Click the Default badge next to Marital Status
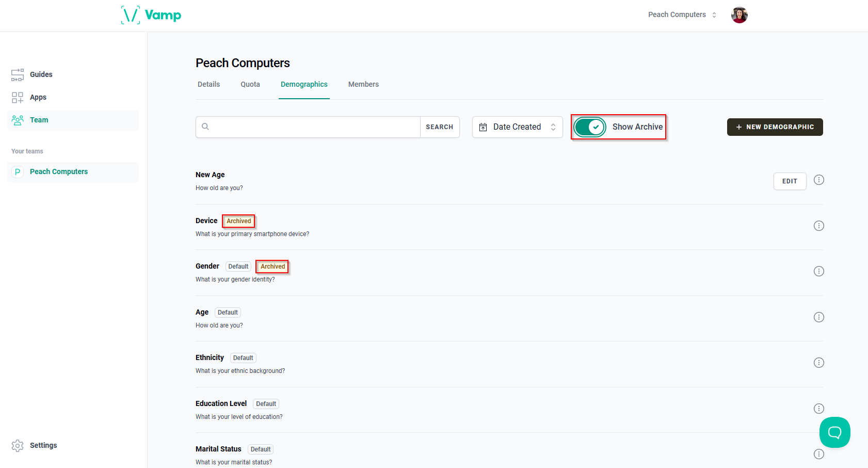The image size is (868, 468). (x=261, y=449)
